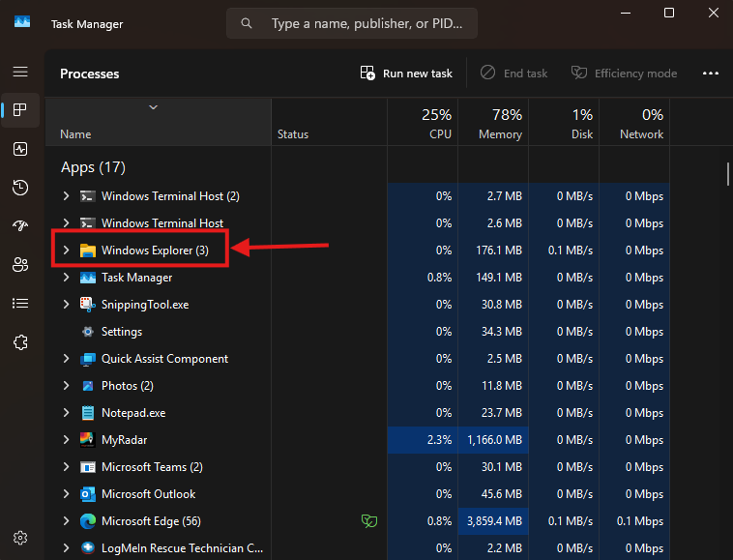The height and width of the screenshot is (560, 733).
Task: Click the End task button
Action: 514,74
